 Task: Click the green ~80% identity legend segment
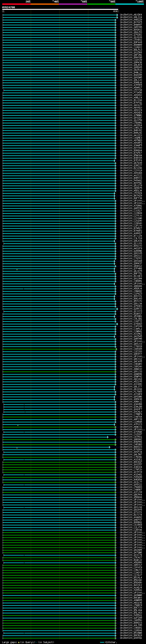(x=101, y=4)
